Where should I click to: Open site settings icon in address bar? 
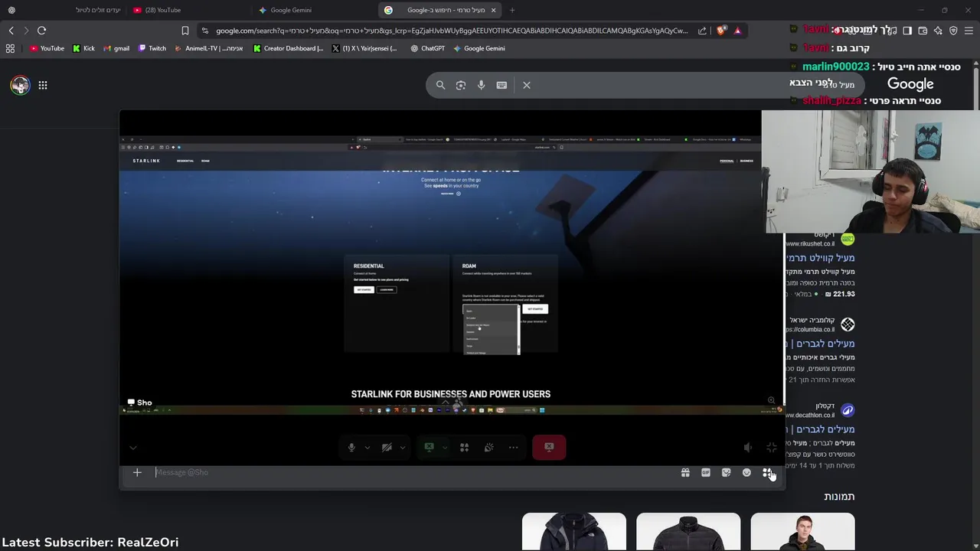coord(204,31)
